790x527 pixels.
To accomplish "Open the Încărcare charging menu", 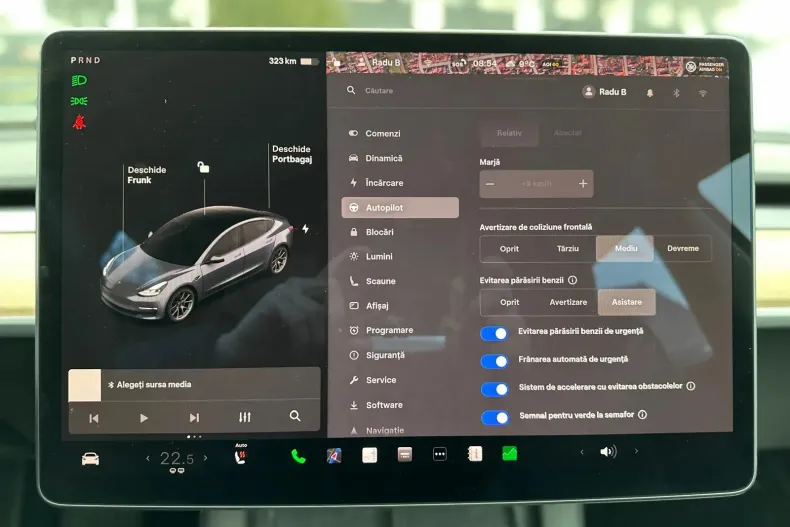I will [x=376, y=182].
